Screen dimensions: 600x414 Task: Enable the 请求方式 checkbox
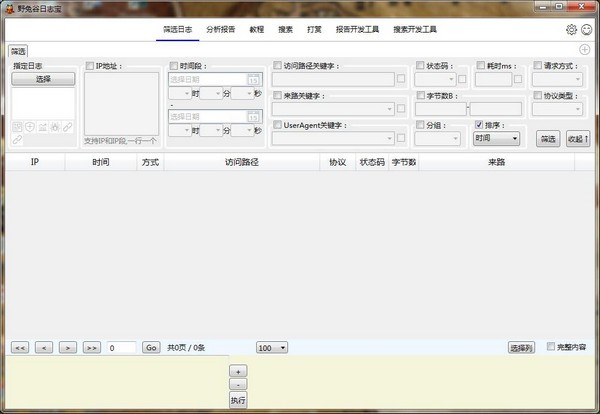pyautogui.click(x=538, y=65)
